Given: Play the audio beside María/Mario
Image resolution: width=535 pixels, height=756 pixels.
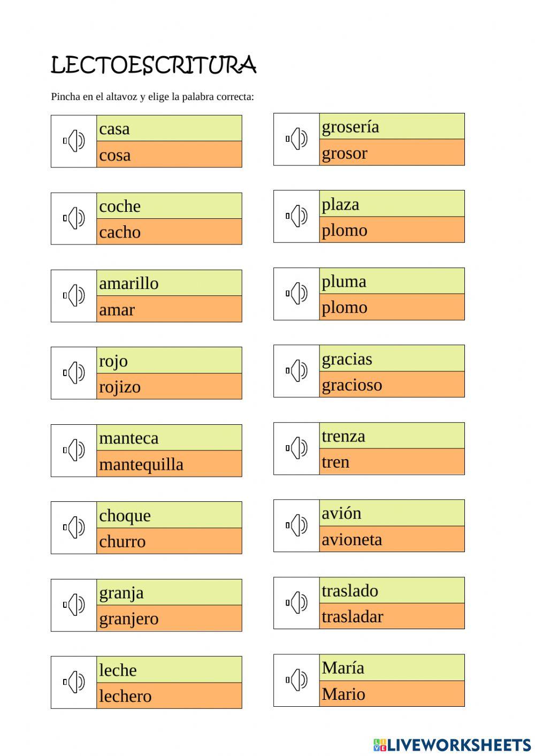Looking at the screenshot, I should [x=296, y=680].
